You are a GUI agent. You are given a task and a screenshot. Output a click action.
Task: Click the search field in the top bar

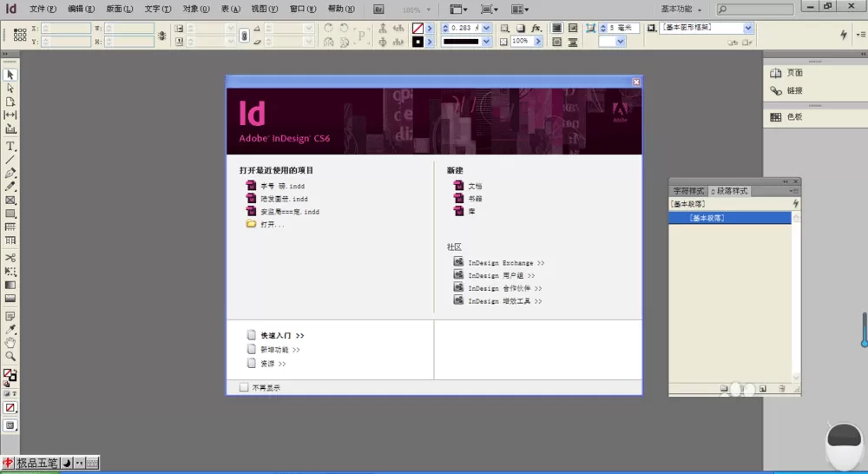click(756, 9)
